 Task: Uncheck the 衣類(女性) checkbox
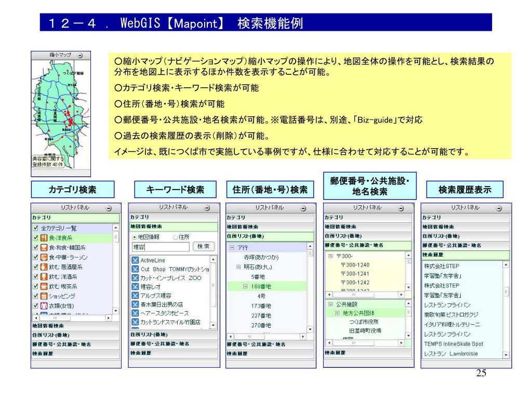point(36,305)
